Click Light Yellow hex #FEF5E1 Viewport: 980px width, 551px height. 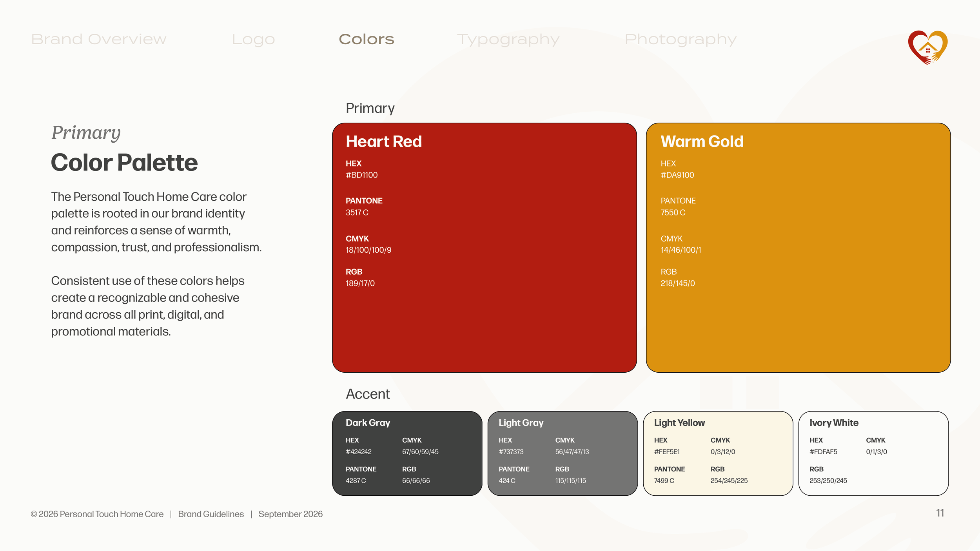667,452
